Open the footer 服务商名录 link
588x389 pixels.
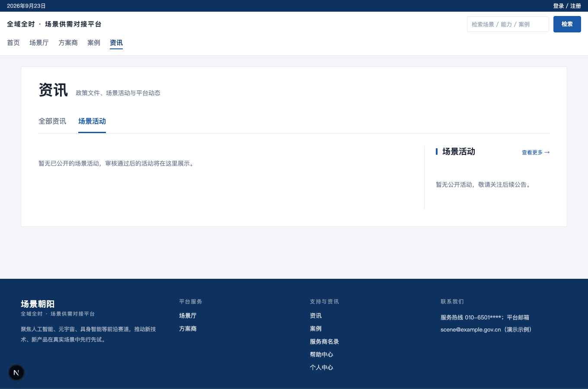point(324,342)
